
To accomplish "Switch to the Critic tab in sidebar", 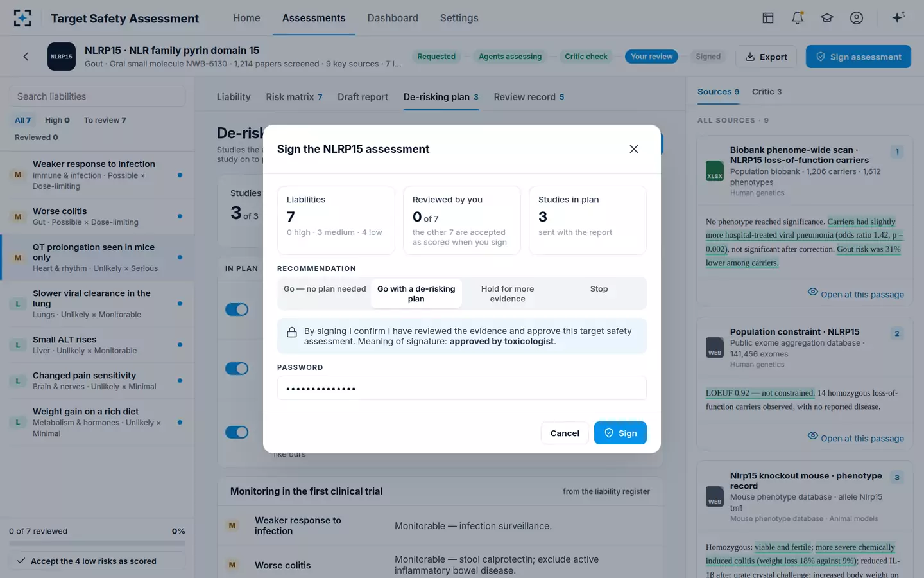I will [767, 92].
